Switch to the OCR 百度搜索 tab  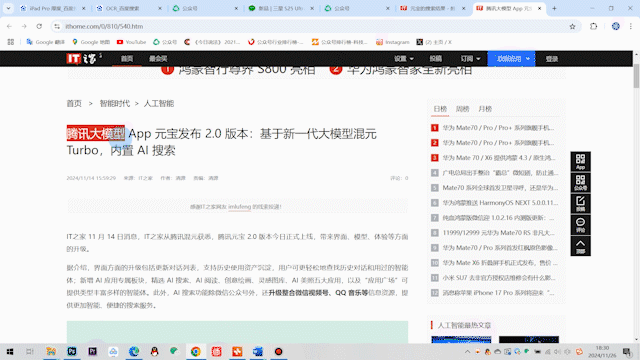coord(129,8)
